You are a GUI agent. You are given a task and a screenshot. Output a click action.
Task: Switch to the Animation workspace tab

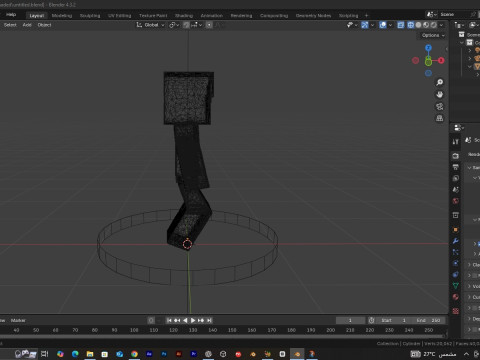click(212, 16)
